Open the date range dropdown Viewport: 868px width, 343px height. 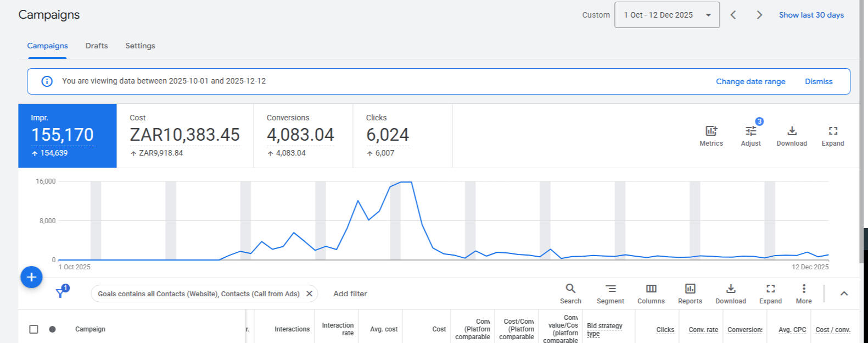(x=667, y=15)
